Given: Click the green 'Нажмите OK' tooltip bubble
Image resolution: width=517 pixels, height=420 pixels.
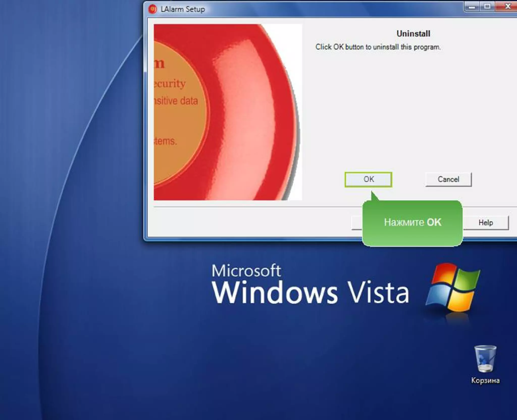Looking at the screenshot, I should click(412, 222).
